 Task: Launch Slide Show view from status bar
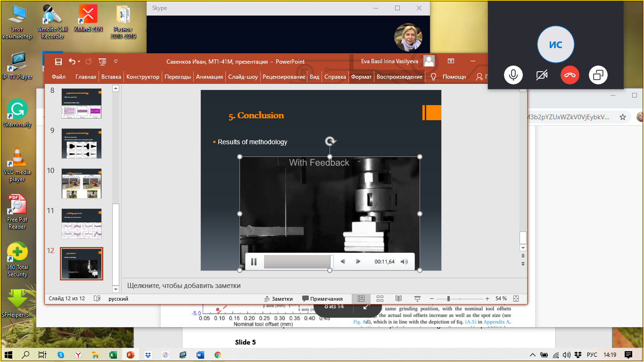tap(417, 299)
